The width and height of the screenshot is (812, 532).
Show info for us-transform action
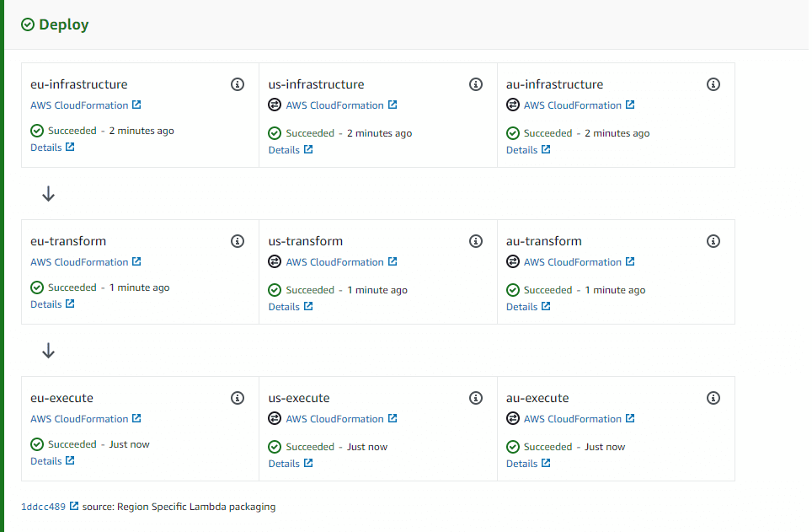(x=476, y=241)
